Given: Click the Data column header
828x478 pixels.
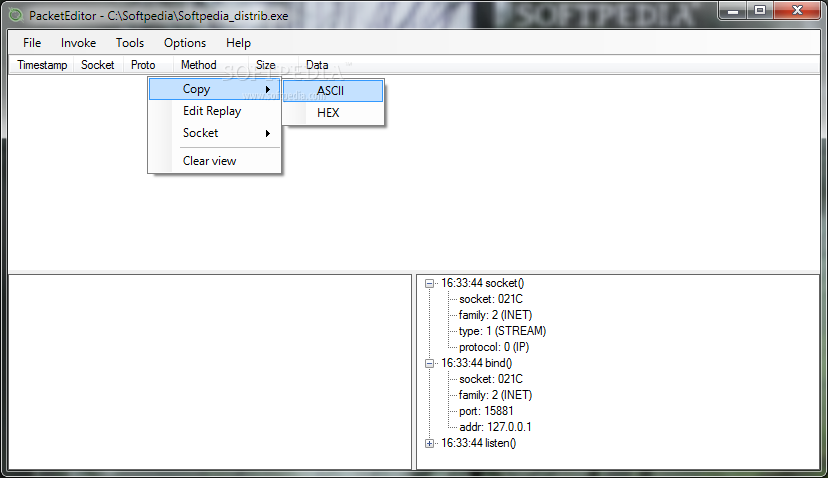Looking at the screenshot, I should (317, 65).
